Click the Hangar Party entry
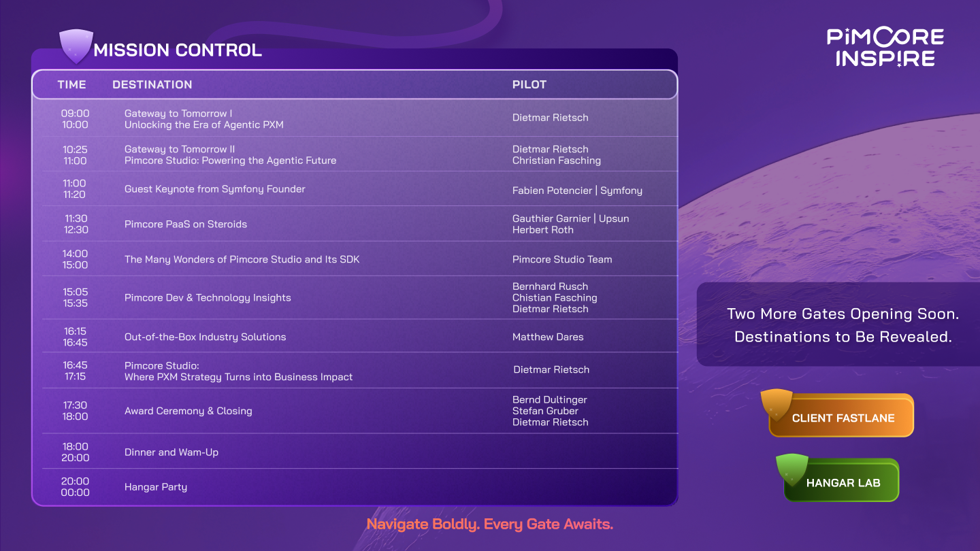The image size is (980, 551). click(x=155, y=487)
